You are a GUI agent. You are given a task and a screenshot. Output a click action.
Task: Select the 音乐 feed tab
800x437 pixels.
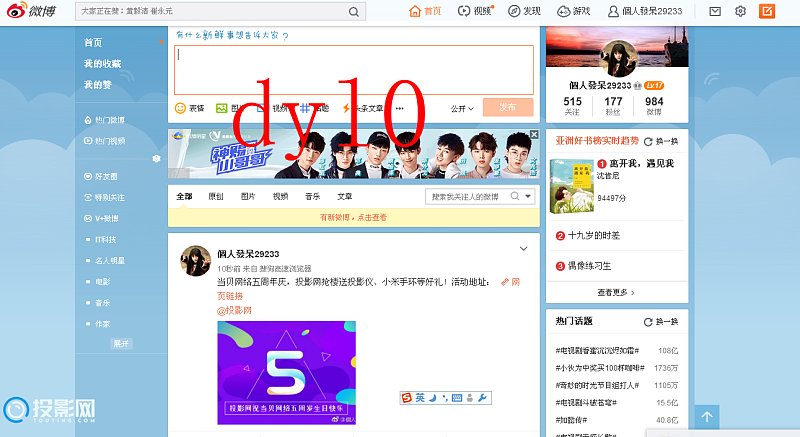point(312,196)
